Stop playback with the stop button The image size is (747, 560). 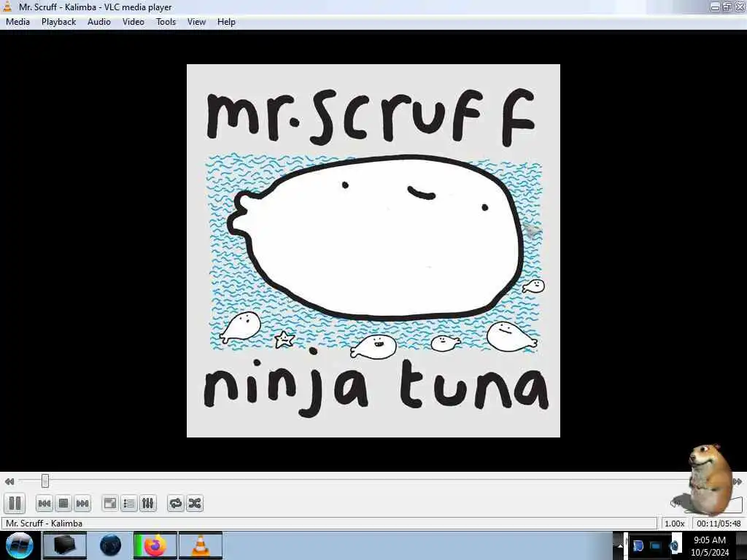click(x=63, y=503)
